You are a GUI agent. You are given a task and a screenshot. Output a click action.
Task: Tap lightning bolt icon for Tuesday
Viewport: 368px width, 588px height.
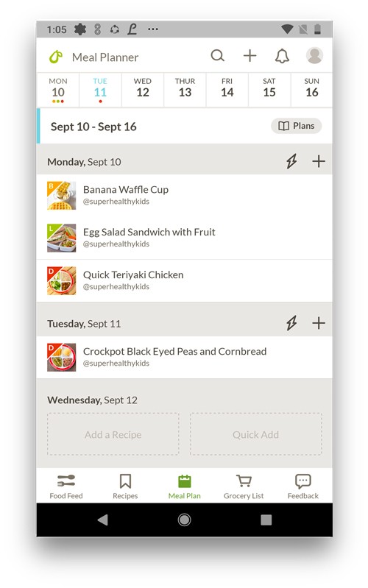point(291,323)
